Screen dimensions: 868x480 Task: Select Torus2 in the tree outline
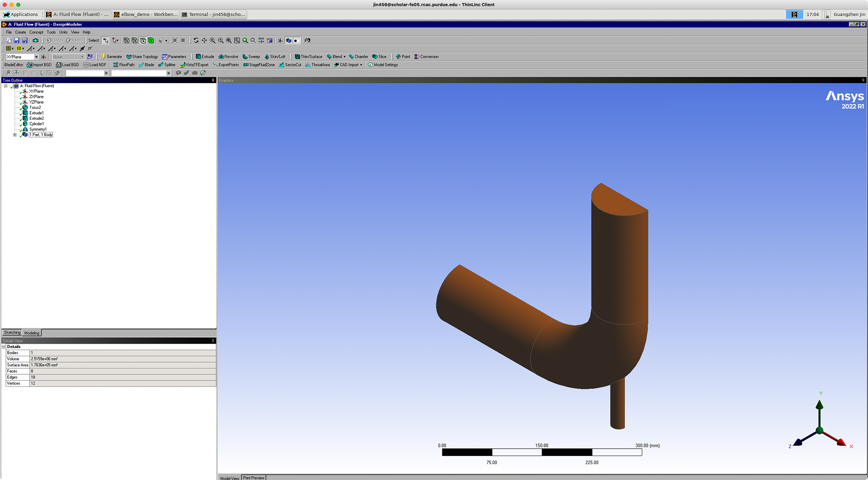tap(35, 108)
